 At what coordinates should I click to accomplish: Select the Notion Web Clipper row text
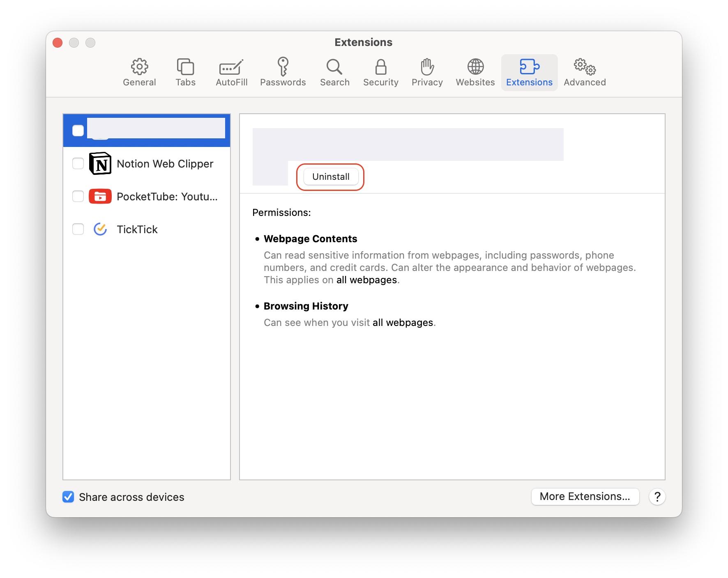(x=165, y=164)
